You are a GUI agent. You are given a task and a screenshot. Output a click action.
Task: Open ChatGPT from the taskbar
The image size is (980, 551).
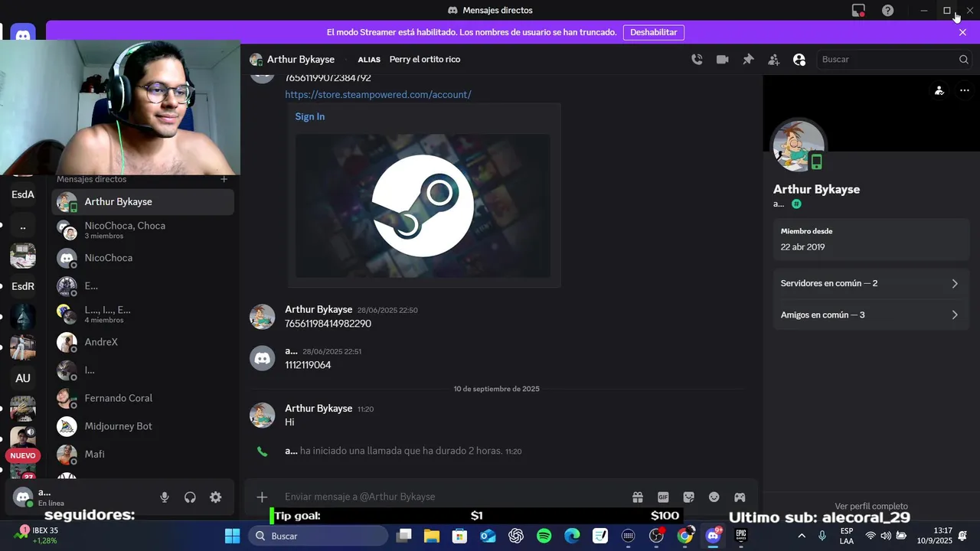[x=516, y=536]
